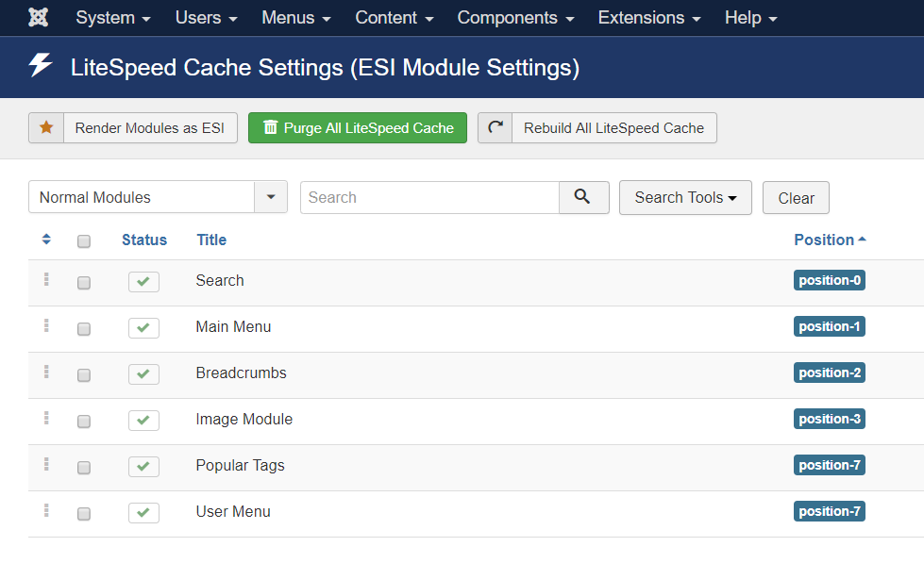The height and width of the screenshot is (563, 924).
Task: Click the search magnifier icon button
Action: [x=583, y=197]
